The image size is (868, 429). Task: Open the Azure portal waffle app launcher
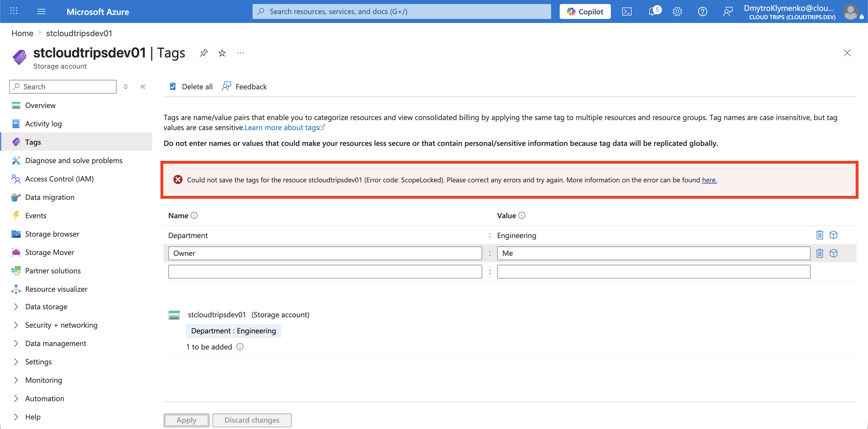(13, 11)
